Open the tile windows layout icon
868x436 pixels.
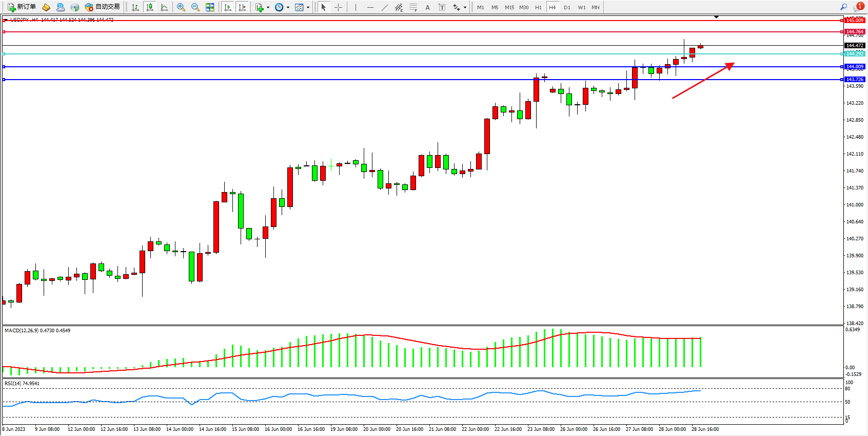point(210,7)
